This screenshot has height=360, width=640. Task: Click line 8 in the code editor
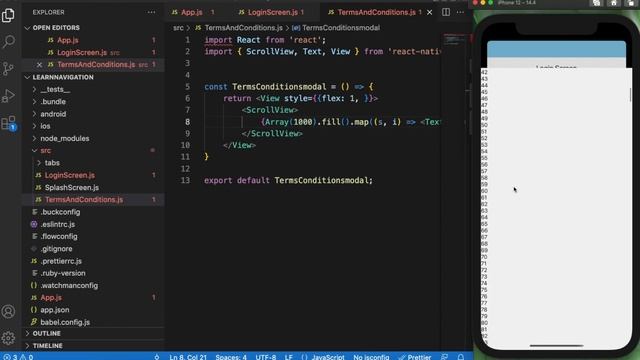[322, 122]
